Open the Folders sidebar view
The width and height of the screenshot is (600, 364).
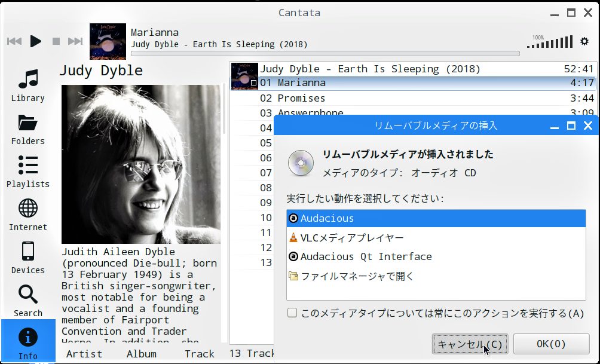[28, 129]
